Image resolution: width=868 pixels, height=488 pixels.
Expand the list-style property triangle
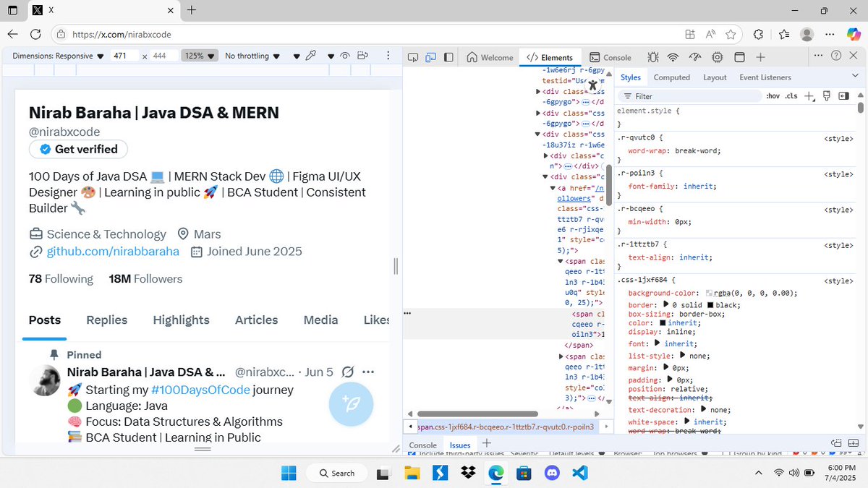(681, 356)
